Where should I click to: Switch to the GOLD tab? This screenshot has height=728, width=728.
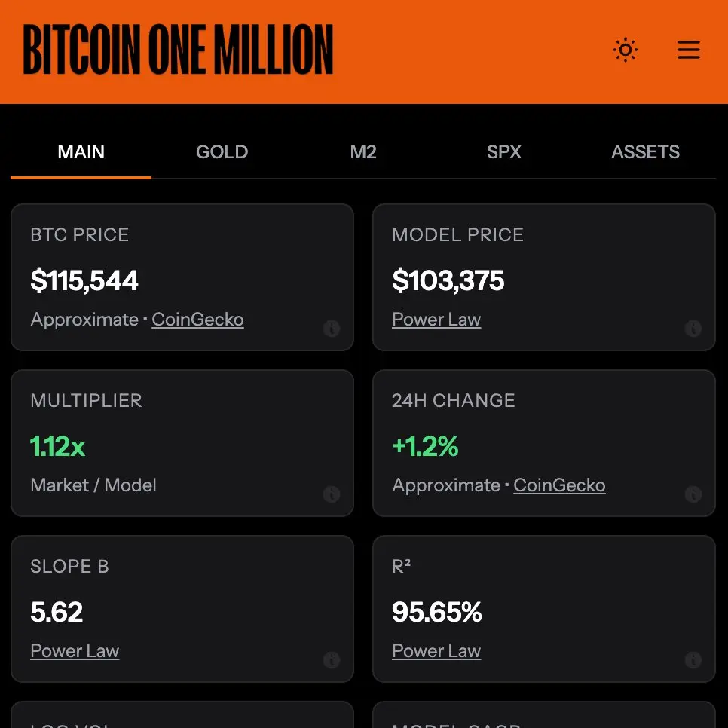(222, 152)
